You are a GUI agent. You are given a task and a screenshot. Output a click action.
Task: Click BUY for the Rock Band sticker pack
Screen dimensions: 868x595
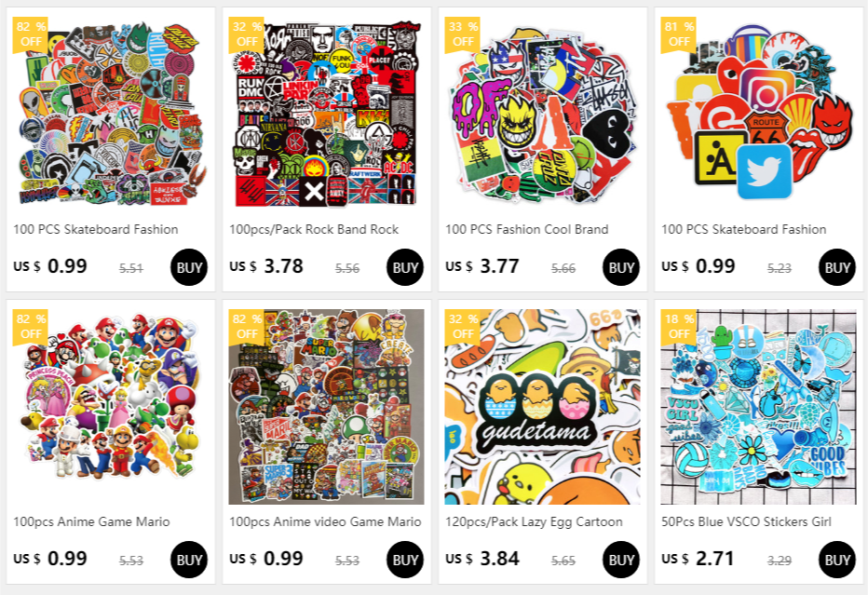(x=404, y=267)
